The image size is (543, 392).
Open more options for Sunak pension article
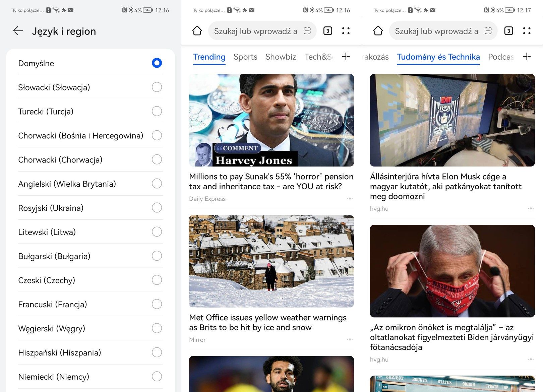click(350, 199)
